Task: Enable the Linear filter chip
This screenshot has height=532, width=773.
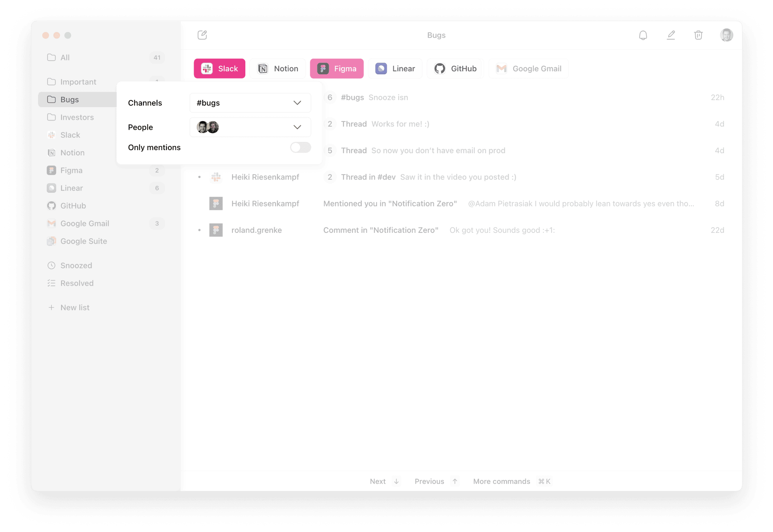Action: 395,69
